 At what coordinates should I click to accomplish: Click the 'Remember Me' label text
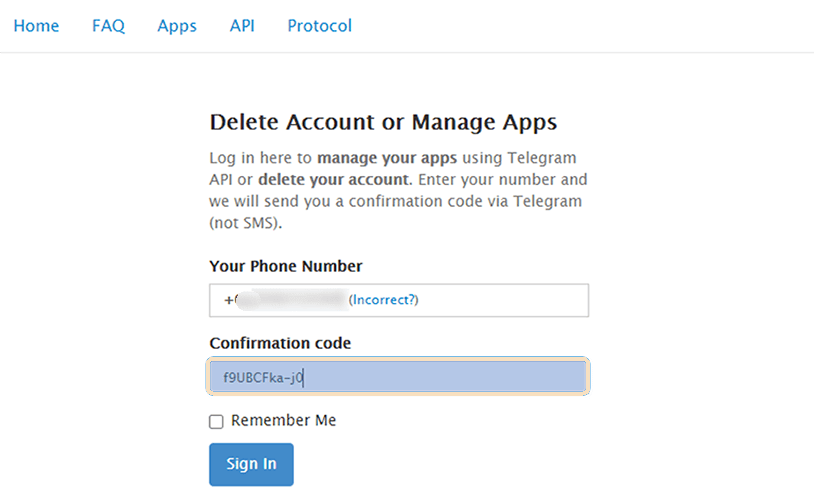coord(283,420)
